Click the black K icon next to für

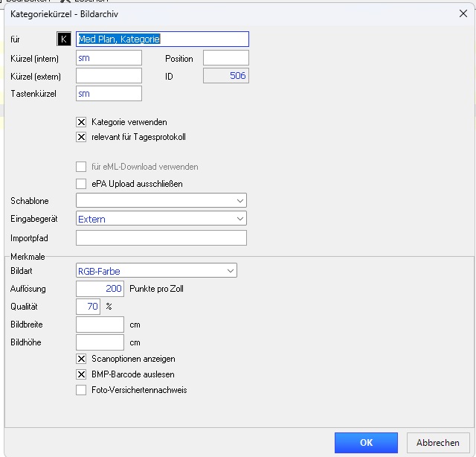[x=64, y=39]
